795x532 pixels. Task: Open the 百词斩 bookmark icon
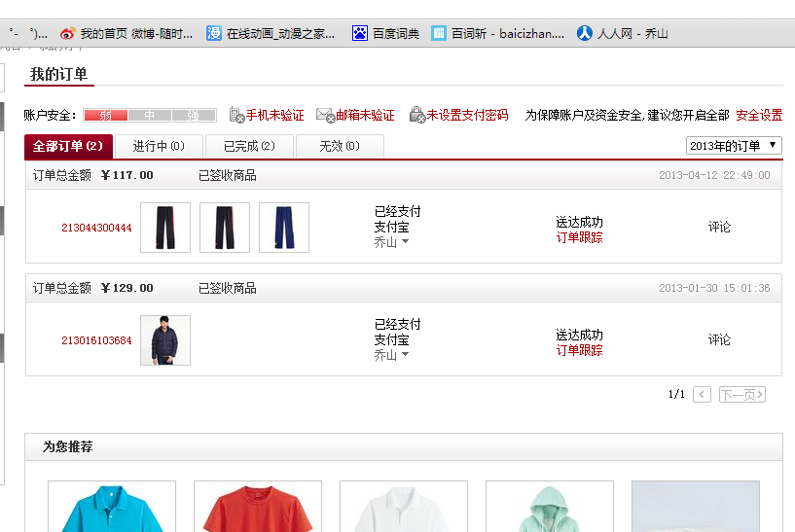point(439,33)
